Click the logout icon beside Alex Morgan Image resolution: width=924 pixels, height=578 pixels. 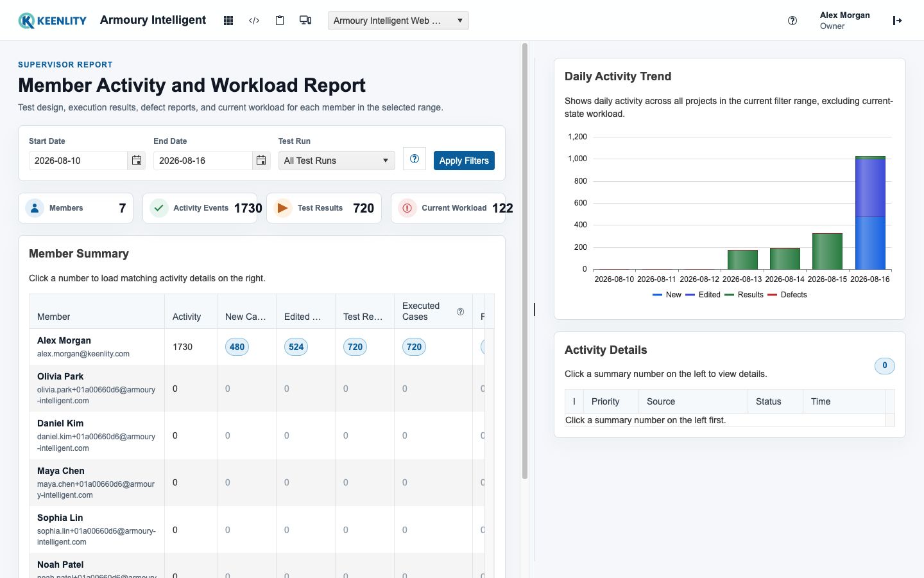897,21
